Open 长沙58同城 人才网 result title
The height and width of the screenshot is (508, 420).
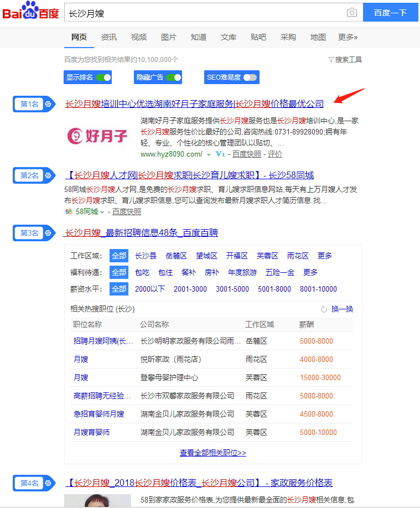[190, 175]
